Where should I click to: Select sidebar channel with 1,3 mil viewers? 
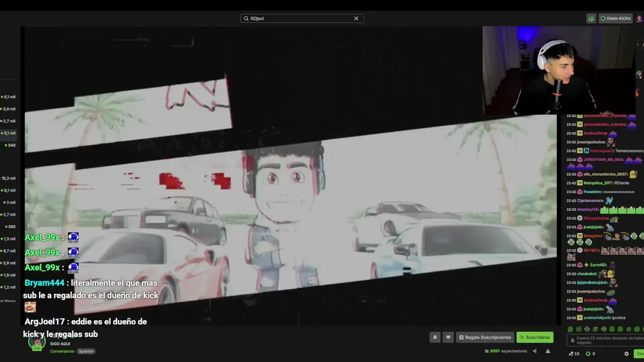point(9,239)
